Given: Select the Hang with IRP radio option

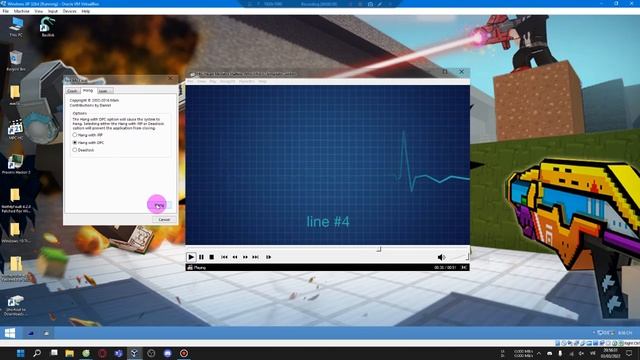Looking at the screenshot, I should pos(75,135).
